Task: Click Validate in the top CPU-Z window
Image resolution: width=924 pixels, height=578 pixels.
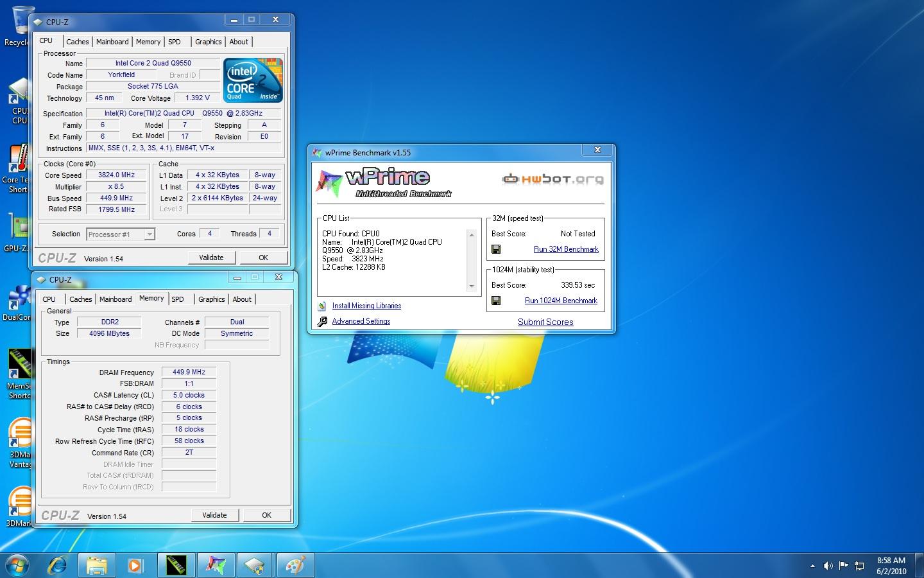Action: tap(211, 258)
